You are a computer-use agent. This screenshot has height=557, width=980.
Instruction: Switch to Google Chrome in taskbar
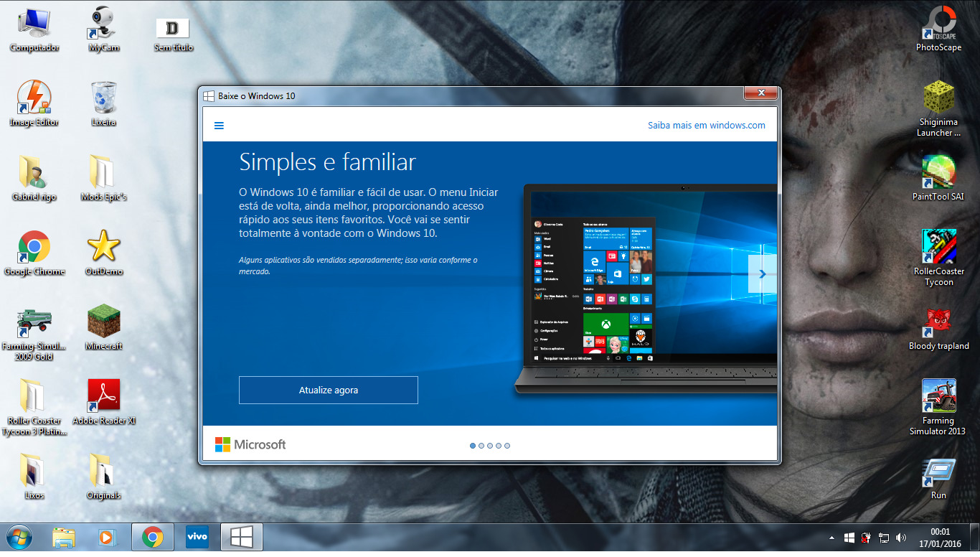point(151,537)
